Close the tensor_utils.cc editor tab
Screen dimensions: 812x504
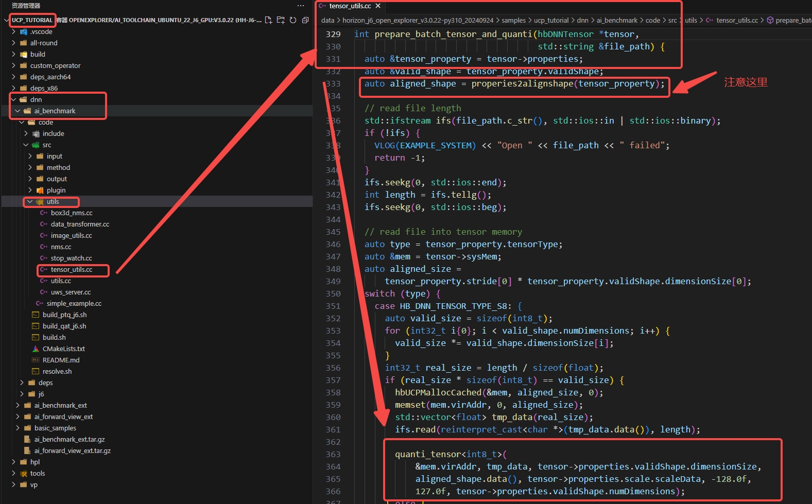378,6
